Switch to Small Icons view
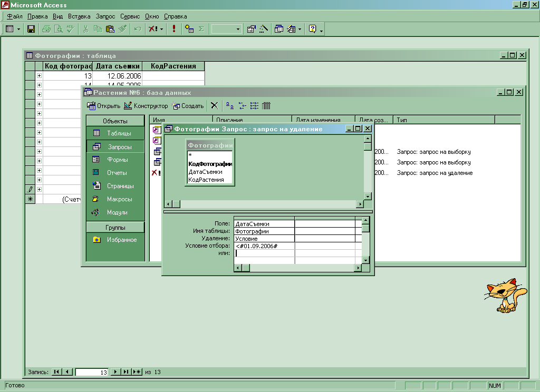Viewport: 540px width, 392px height. coord(242,106)
